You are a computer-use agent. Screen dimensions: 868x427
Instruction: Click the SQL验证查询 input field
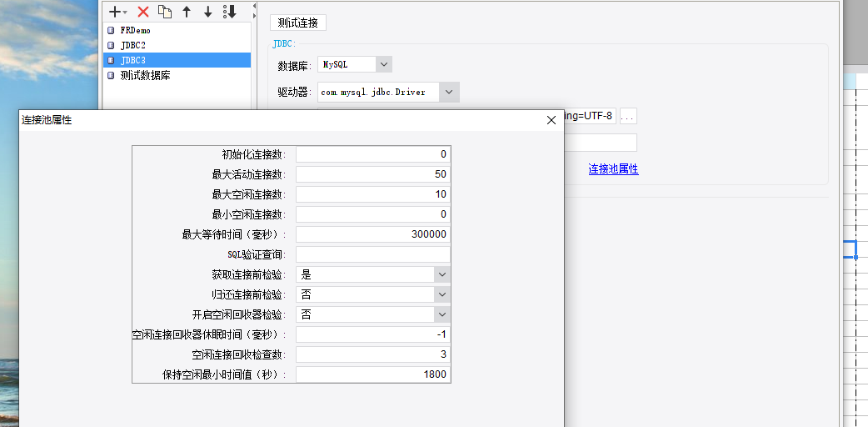(373, 254)
